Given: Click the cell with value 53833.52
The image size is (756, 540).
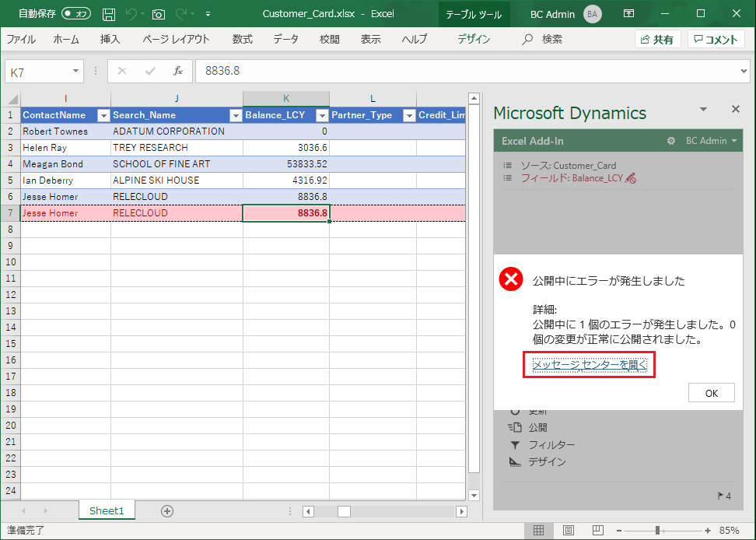Looking at the screenshot, I should pyautogui.click(x=286, y=164).
